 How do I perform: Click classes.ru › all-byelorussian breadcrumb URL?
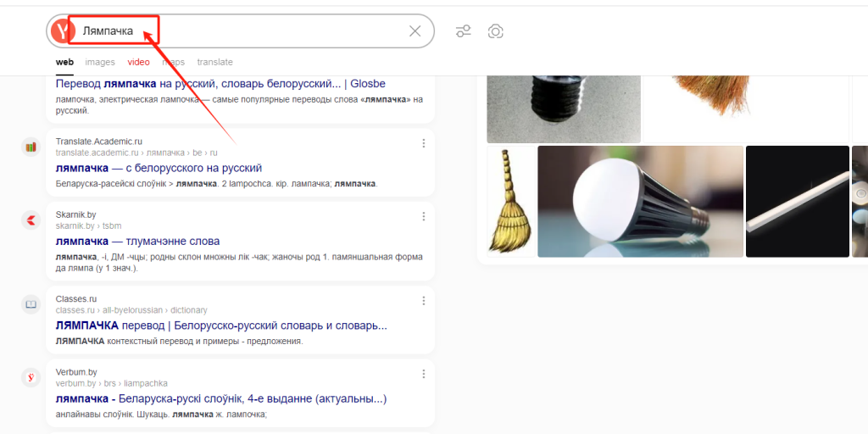[131, 310]
